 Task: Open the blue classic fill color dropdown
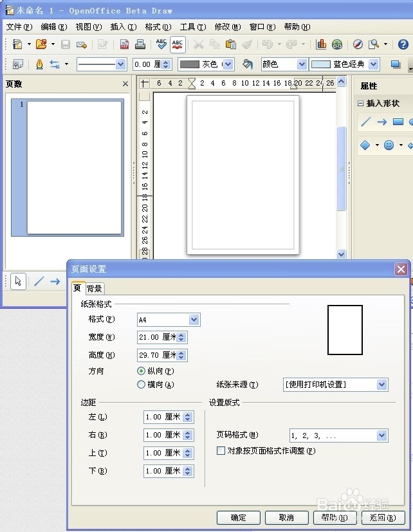coord(373,64)
